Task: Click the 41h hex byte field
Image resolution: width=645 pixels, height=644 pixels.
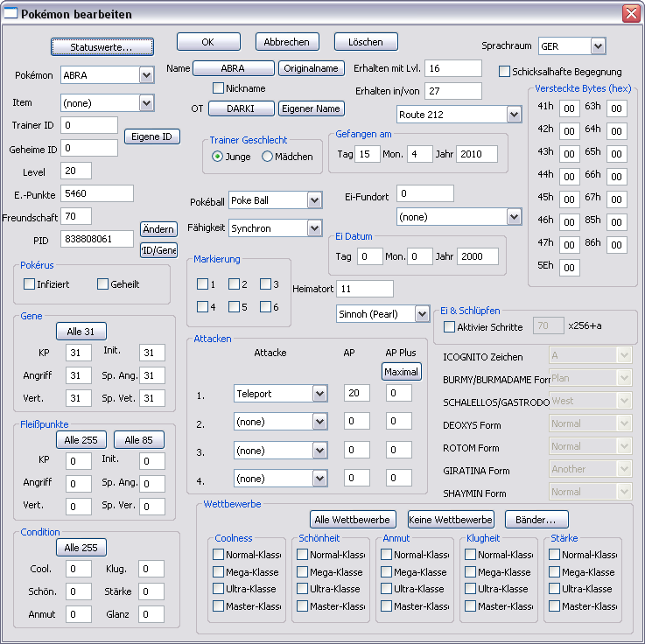Action: (x=570, y=108)
